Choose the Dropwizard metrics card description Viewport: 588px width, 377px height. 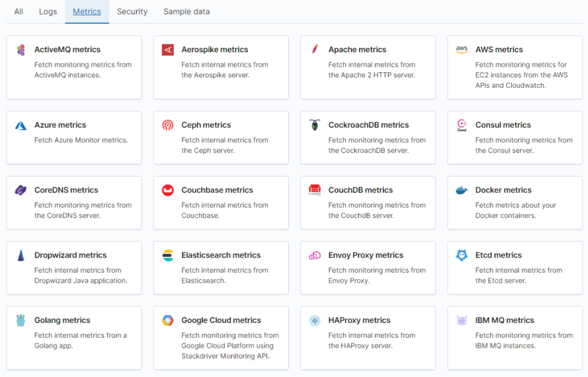81,275
